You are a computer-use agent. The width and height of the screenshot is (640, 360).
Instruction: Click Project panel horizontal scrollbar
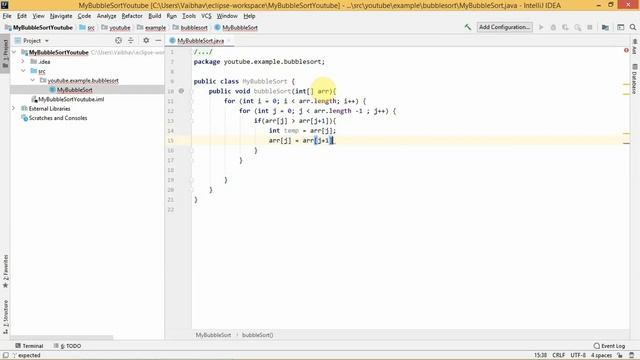coord(62,338)
